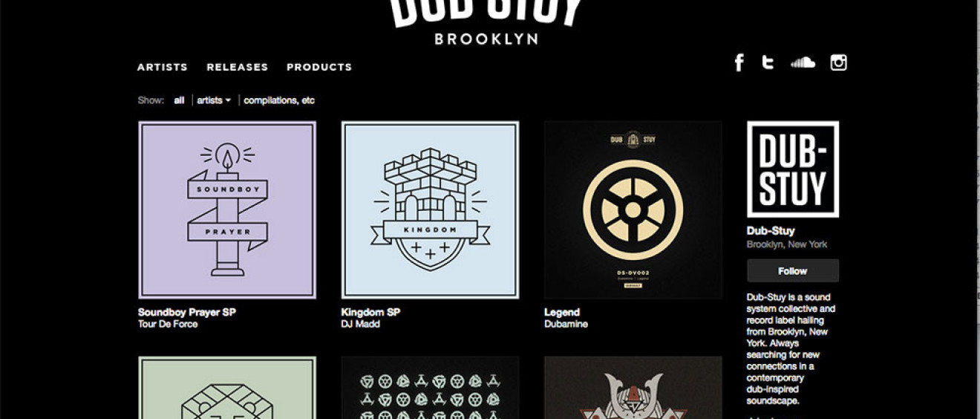Go to the Artists menu
Screen dimensions: 980x419
click(x=163, y=67)
